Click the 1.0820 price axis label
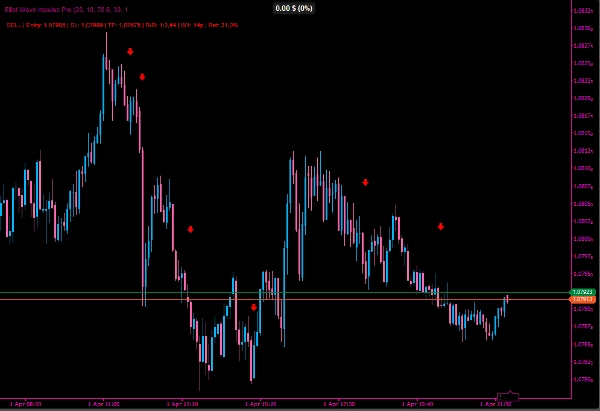The height and width of the screenshot is (411, 600). (x=583, y=98)
